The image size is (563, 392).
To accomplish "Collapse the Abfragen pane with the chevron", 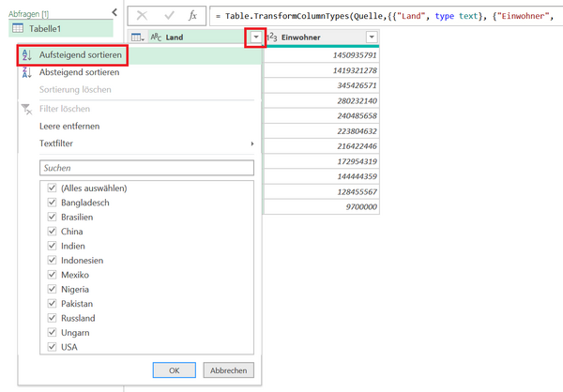I will click(114, 11).
